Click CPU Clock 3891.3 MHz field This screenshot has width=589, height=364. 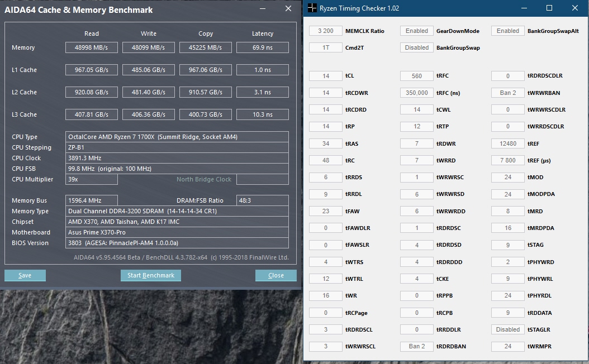(177, 158)
